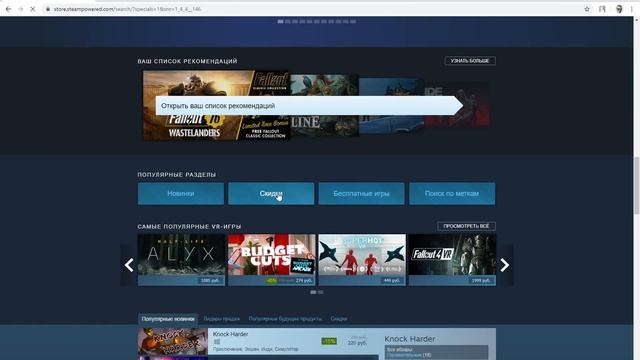Open the browser three-dot menu

pos(632,9)
